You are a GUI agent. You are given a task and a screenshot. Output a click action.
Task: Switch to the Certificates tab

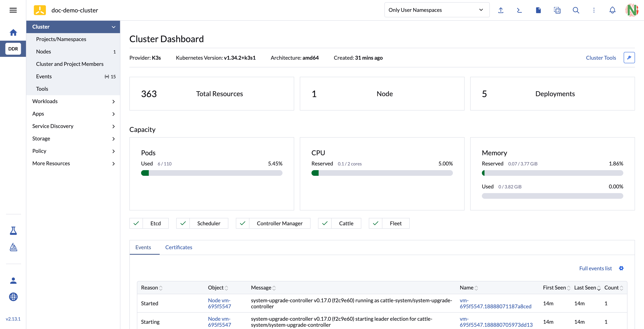coord(178,248)
